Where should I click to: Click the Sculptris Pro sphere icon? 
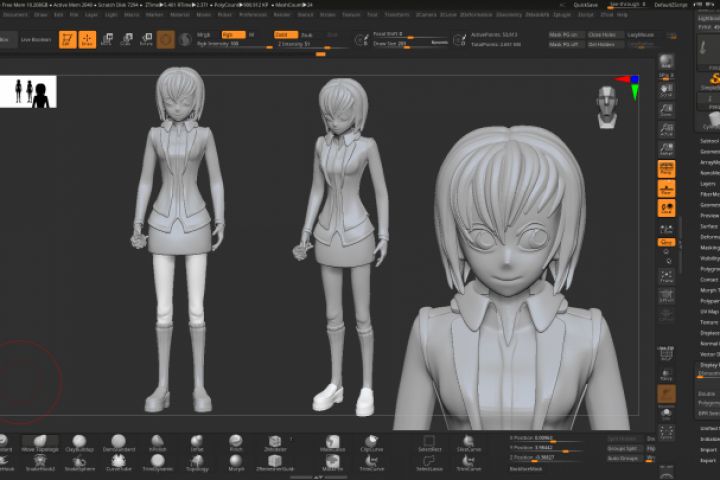point(185,40)
